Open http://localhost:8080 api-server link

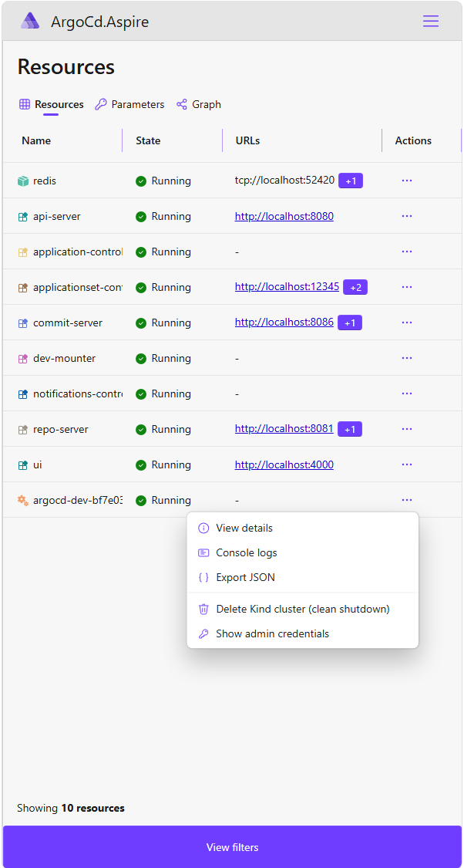pyautogui.click(x=284, y=217)
